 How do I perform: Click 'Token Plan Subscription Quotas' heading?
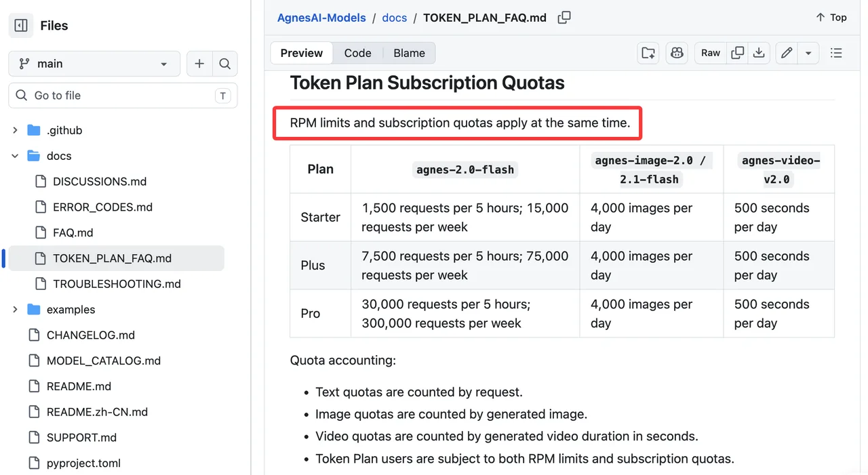[x=427, y=83]
